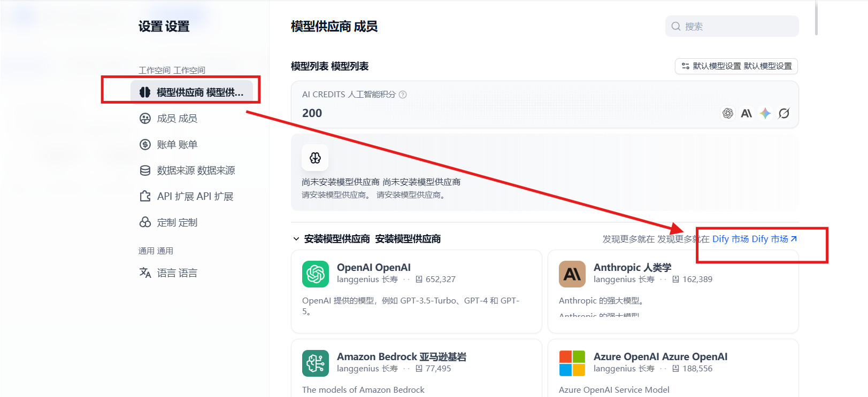Image resolution: width=868 pixels, height=397 pixels.
Task: Click the green OpenAI provider logo
Action: (x=316, y=274)
